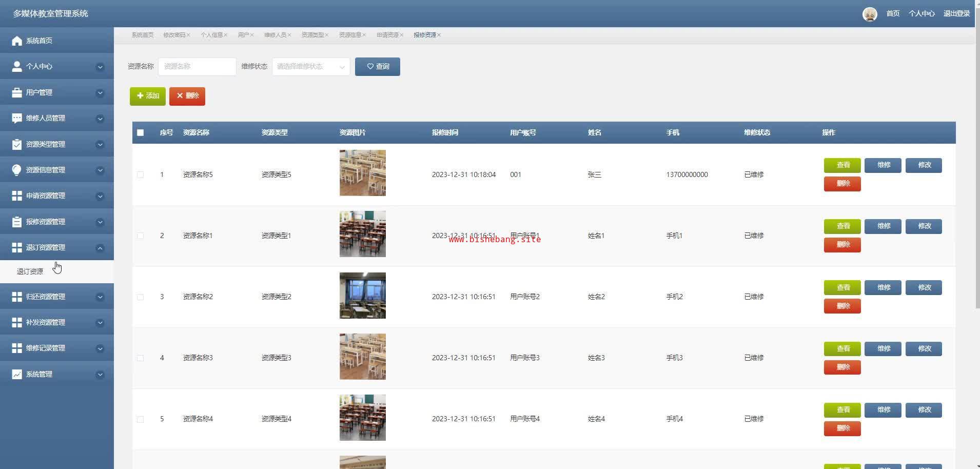
Task: Click the person icon beside 个人中心
Action: pyautogui.click(x=17, y=67)
